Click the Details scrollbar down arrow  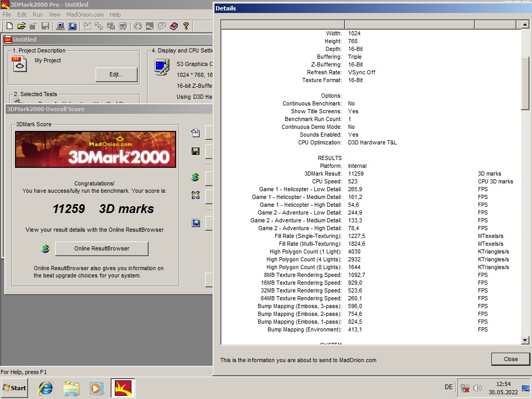[525, 340]
